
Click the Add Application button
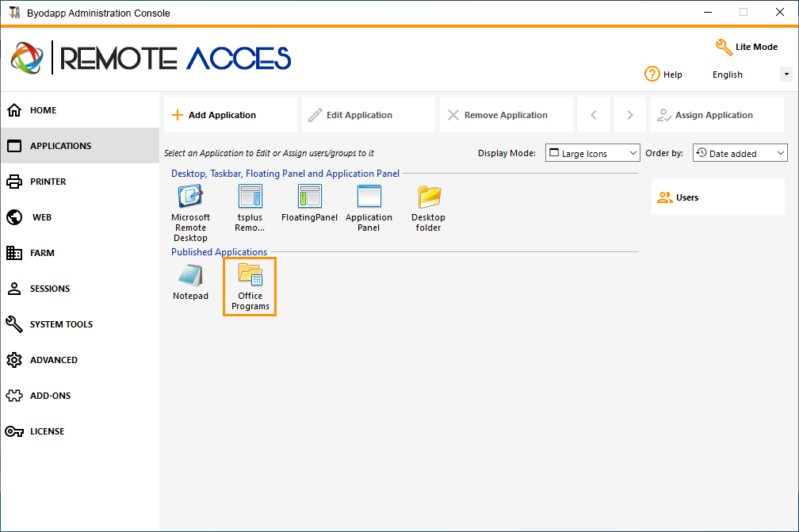[231, 115]
